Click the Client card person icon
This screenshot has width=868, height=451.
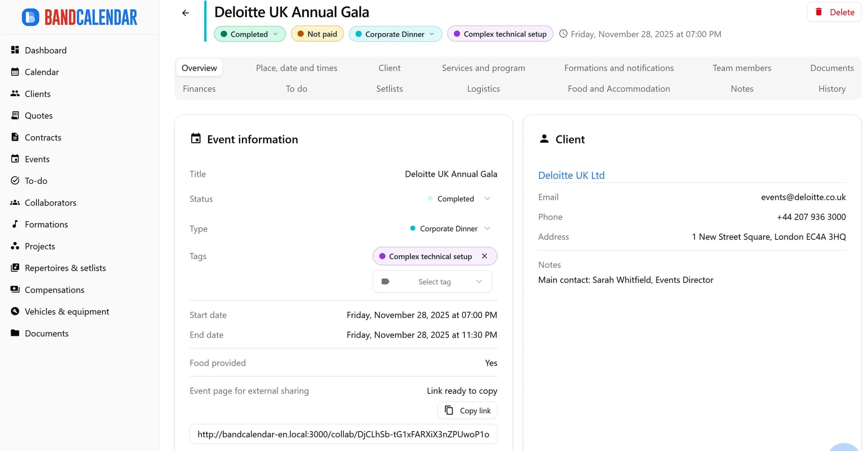tap(544, 139)
